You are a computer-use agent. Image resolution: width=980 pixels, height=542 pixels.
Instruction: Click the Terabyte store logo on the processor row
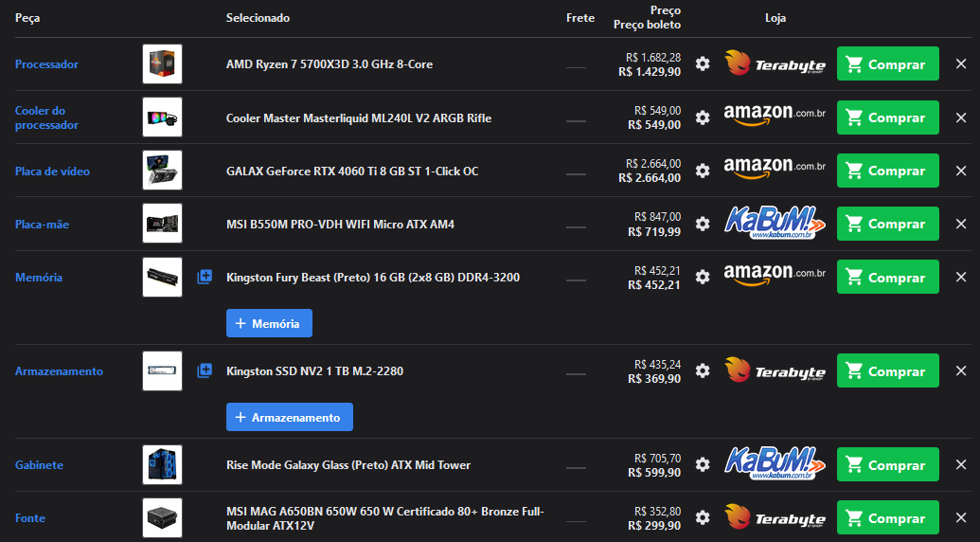pyautogui.click(x=775, y=63)
